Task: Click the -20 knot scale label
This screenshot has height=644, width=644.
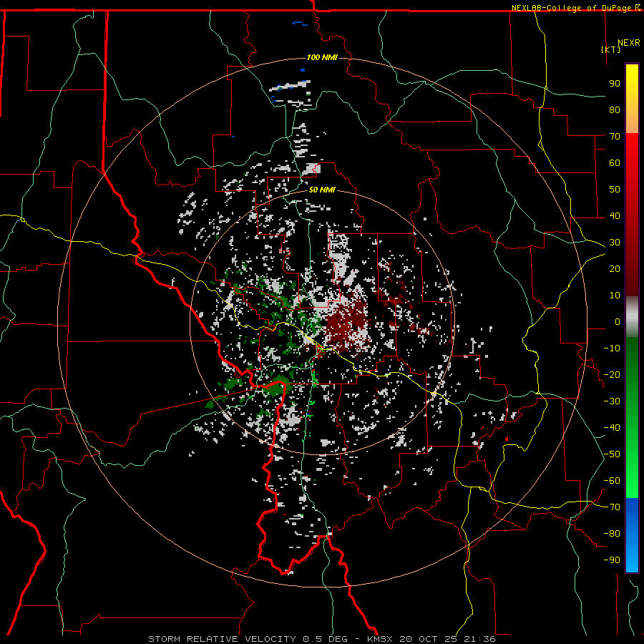Action: (x=612, y=374)
